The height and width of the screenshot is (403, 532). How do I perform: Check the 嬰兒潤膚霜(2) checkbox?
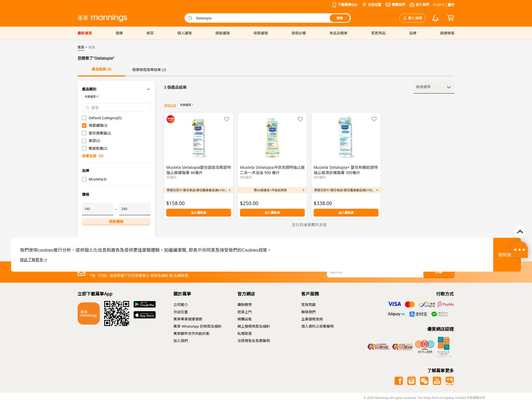[x=84, y=133]
